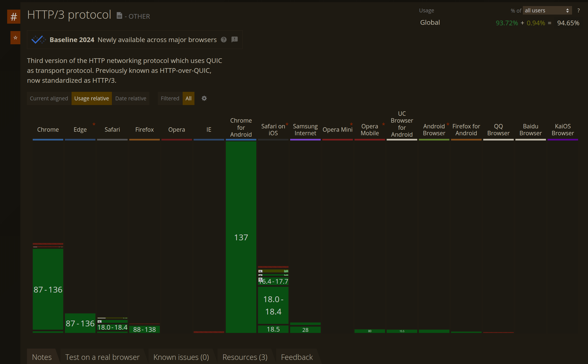The image size is (588, 364).
Task: Click UC Browser for Android header
Action: point(402,124)
